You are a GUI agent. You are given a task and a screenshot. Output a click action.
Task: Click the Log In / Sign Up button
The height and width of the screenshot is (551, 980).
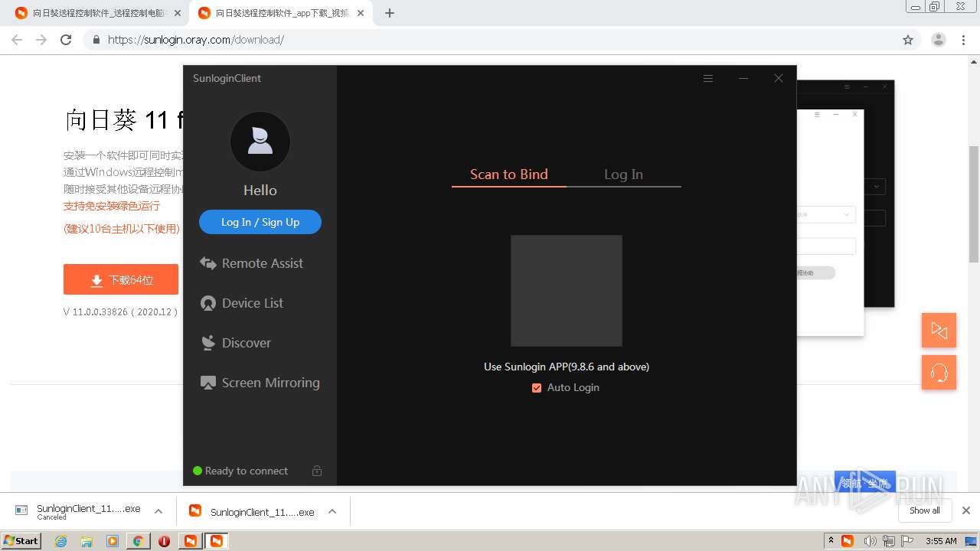point(260,222)
